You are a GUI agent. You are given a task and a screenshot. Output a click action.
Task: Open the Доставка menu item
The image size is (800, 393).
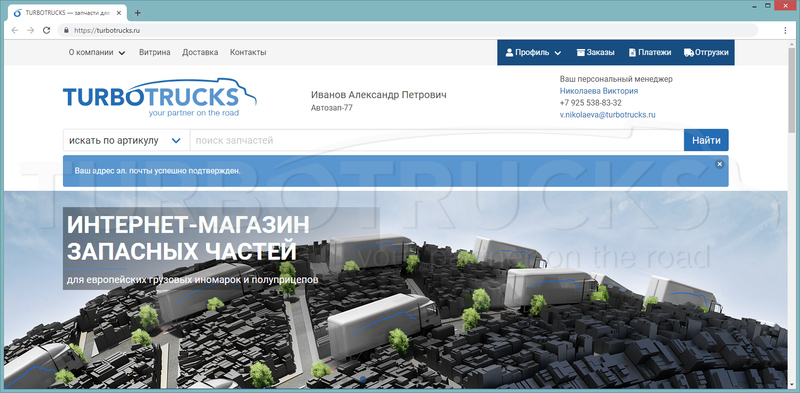click(x=200, y=53)
